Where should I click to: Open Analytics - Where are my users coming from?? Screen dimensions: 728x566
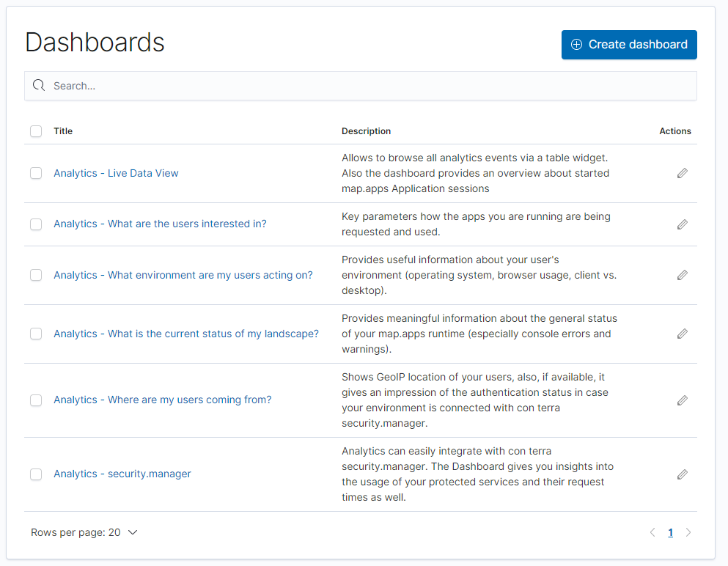162,400
